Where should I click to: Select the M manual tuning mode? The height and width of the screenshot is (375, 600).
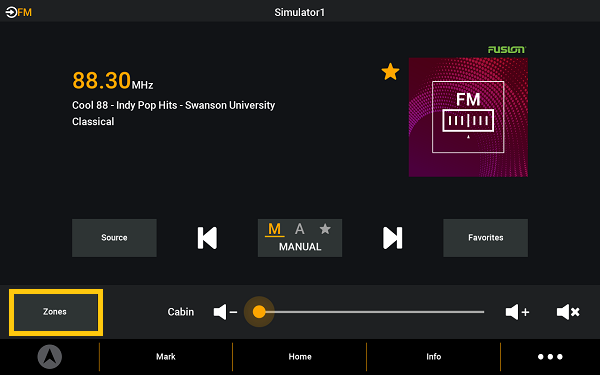tap(274, 229)
